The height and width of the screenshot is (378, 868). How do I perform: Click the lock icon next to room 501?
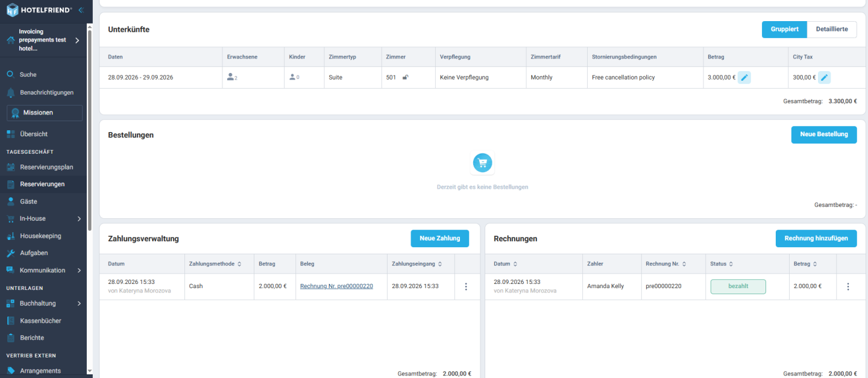click(406, 77)
